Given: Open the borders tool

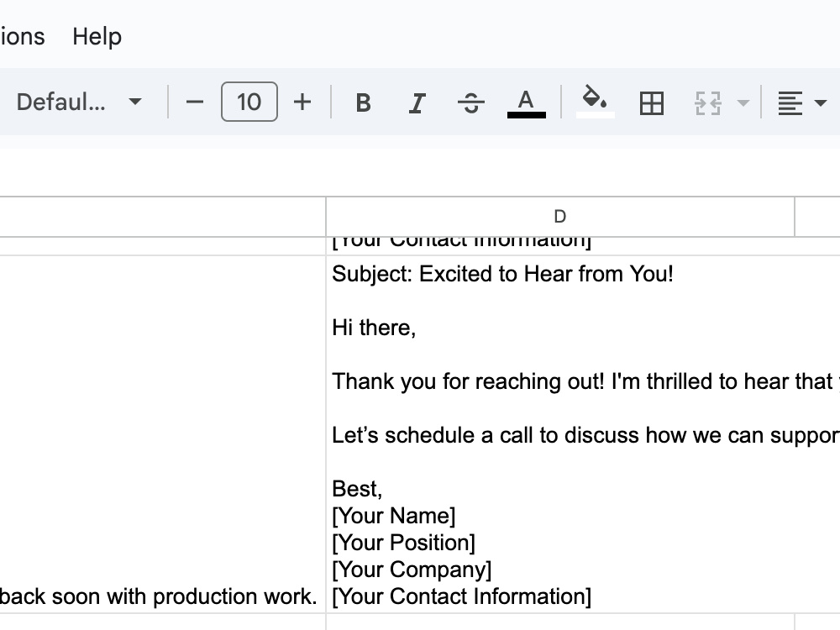Looking at the screenshot, I should [652, 102].
